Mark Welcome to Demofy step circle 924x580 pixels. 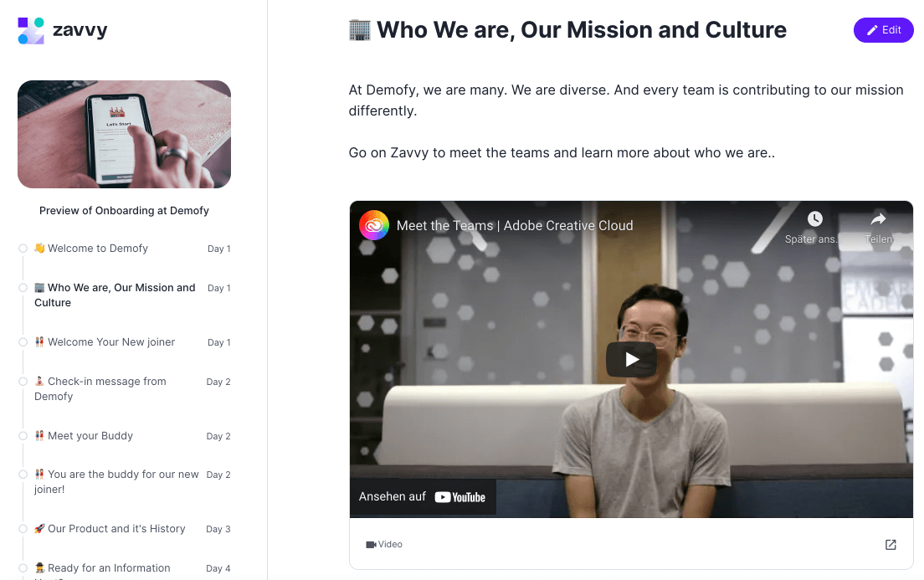tap(23, 249)
